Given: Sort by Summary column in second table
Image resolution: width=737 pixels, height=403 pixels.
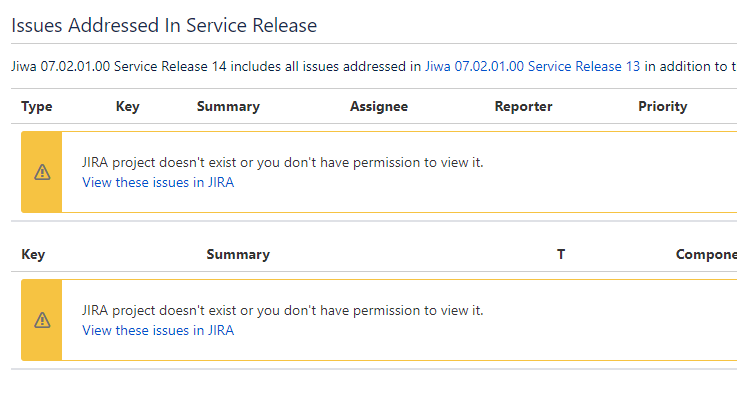Looking at the screenshot, I should pos(238,254).
